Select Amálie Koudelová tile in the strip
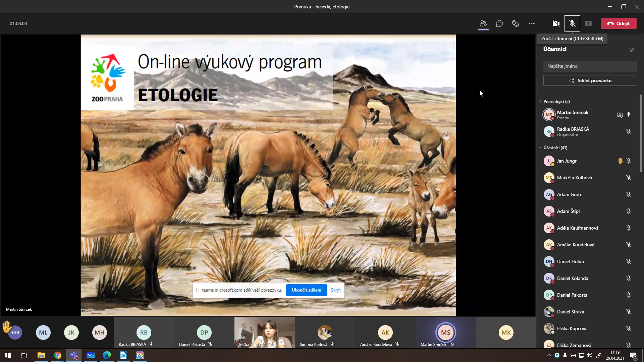The image size is (644, 362). pos(385,333)
